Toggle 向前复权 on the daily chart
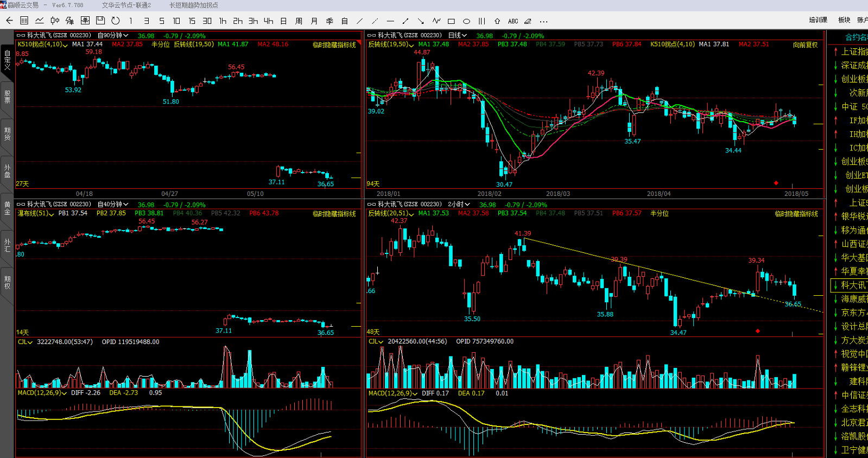The image size is (868, 458). tap(805, 44)
